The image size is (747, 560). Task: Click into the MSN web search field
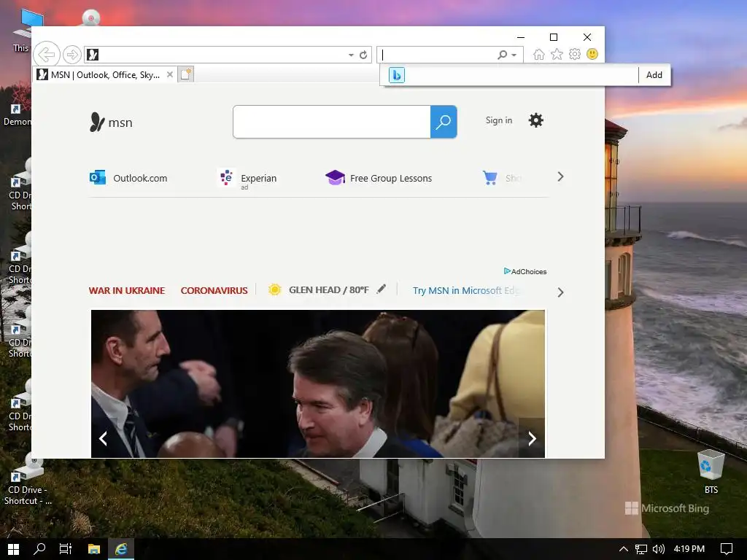[x=332, y=122]
